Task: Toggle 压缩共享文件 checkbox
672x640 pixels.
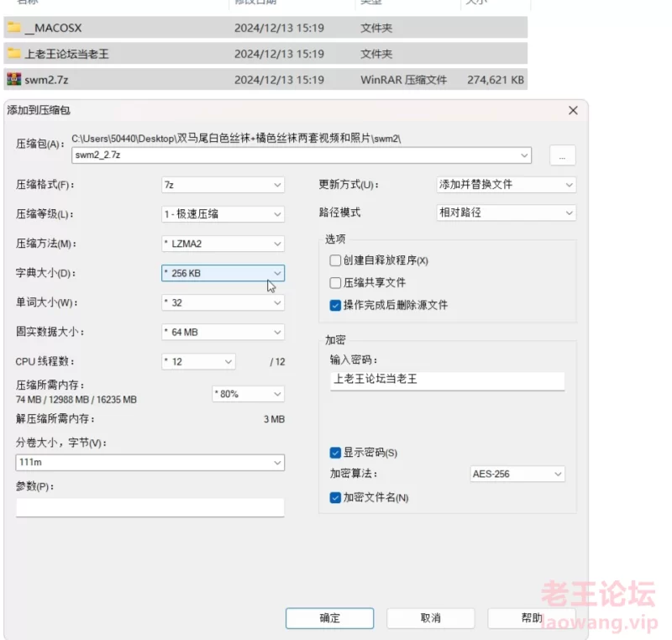Action: coord(336,283)
